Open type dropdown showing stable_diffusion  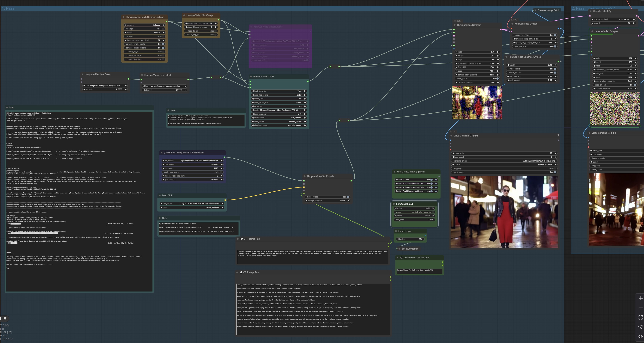192,208
